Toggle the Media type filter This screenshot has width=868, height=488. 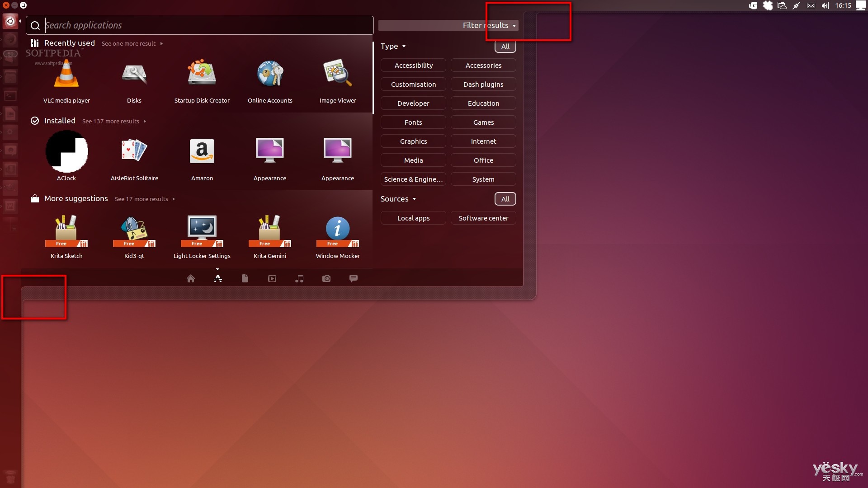click(413, 160)
